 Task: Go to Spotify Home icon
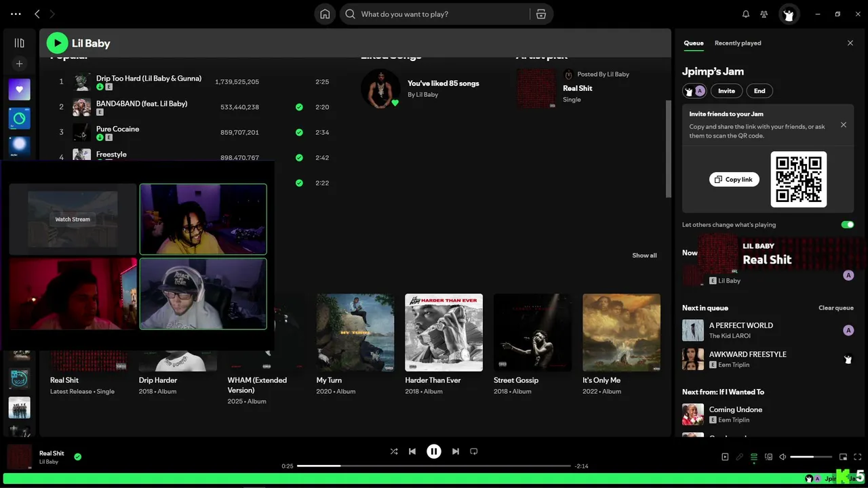pyautogui.click(x=325, y=14)
